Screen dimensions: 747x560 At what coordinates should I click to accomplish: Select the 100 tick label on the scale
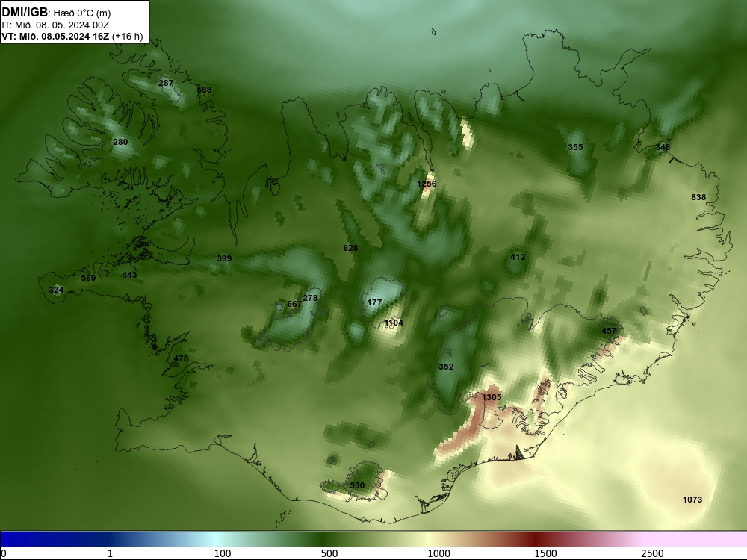[223, 553]
